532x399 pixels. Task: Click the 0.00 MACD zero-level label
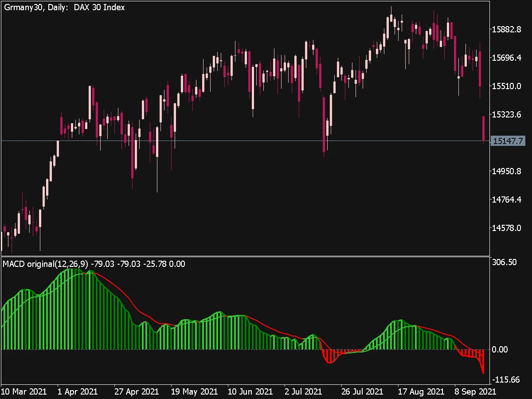[500, 349]
